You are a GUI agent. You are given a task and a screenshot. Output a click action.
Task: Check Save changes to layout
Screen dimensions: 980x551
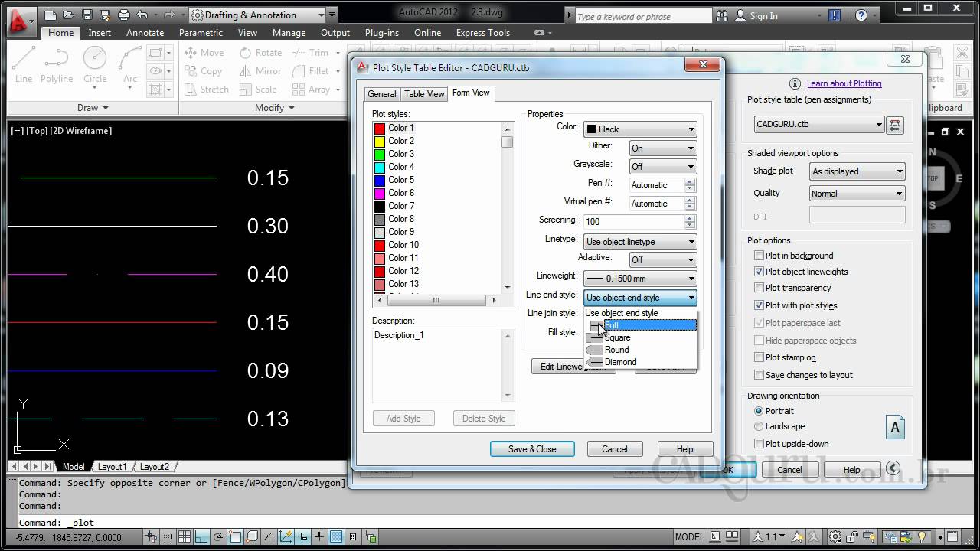pos(759,375)
